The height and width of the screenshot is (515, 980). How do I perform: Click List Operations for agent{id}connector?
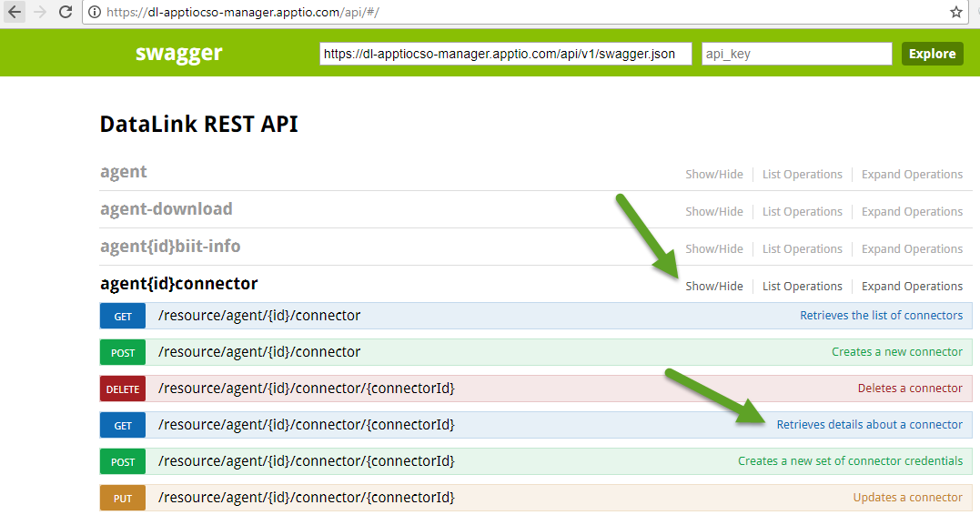pyautogui.click(x=803, y=287)
